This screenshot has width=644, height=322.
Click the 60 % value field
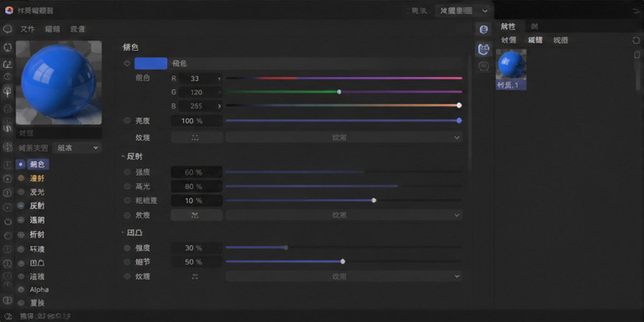(196, 172)
